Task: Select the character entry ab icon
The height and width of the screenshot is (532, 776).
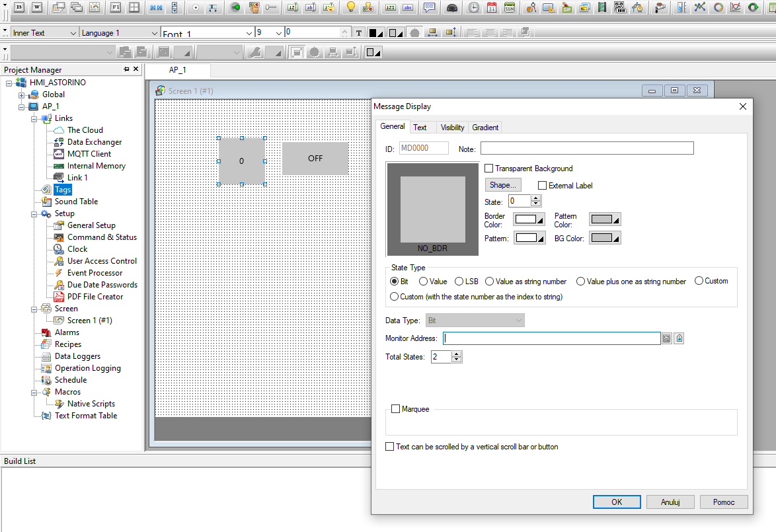Action: point(311,7)
